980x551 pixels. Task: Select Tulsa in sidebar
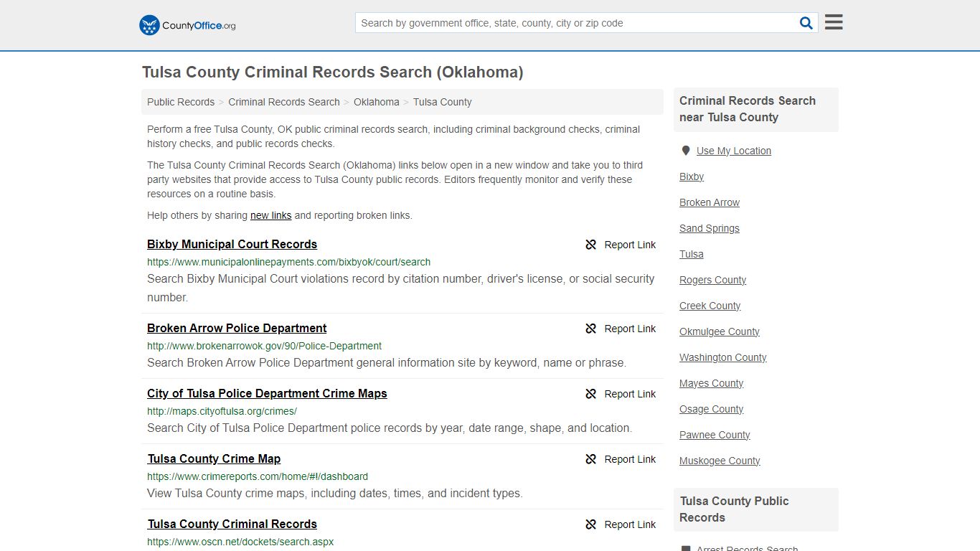pyautogui.click(x=692, y=254)
